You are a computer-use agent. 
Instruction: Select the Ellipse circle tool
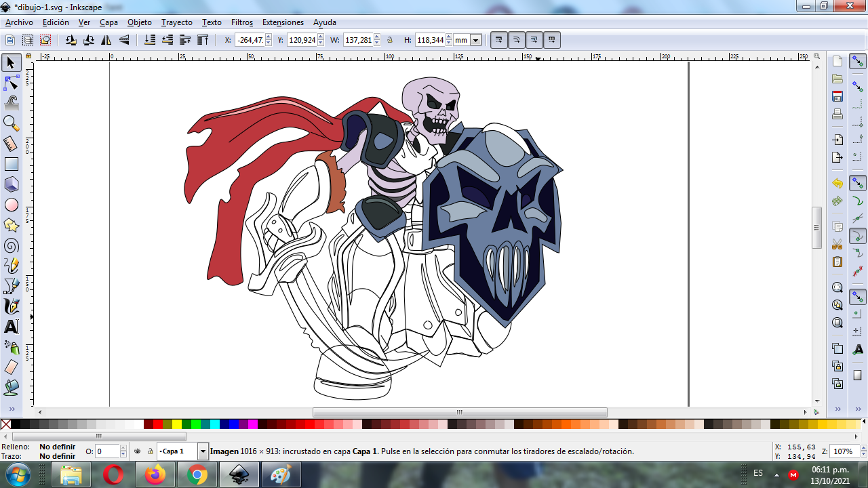11,205
